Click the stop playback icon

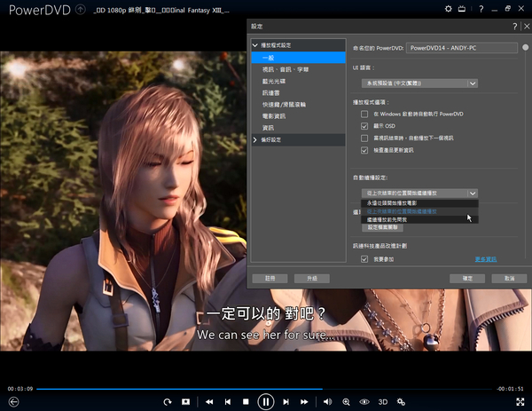246,402
